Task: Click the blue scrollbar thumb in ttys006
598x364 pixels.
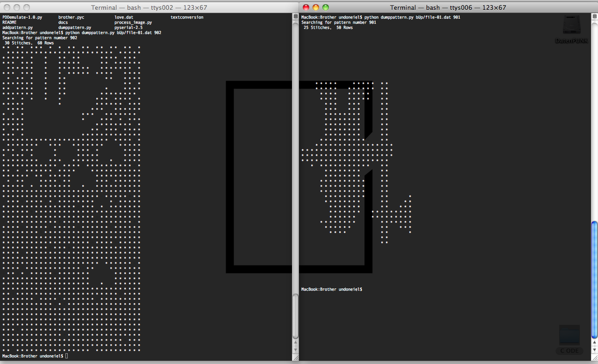Action: point(594,280)
